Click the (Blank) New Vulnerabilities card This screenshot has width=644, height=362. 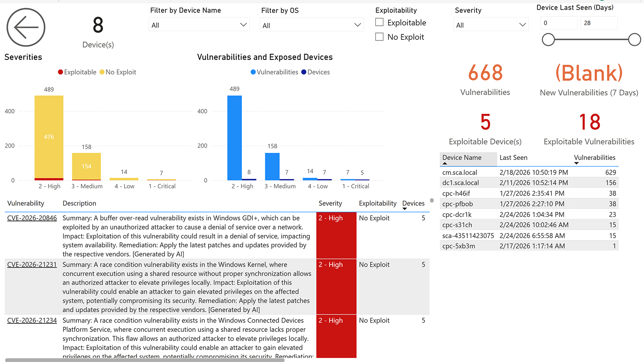(589, 80)
